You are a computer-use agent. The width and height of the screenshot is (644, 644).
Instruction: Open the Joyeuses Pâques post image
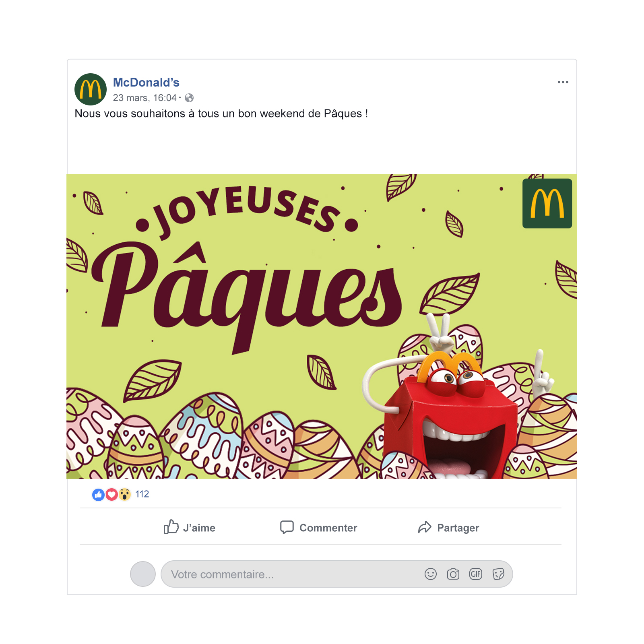[x=322, y=326]
